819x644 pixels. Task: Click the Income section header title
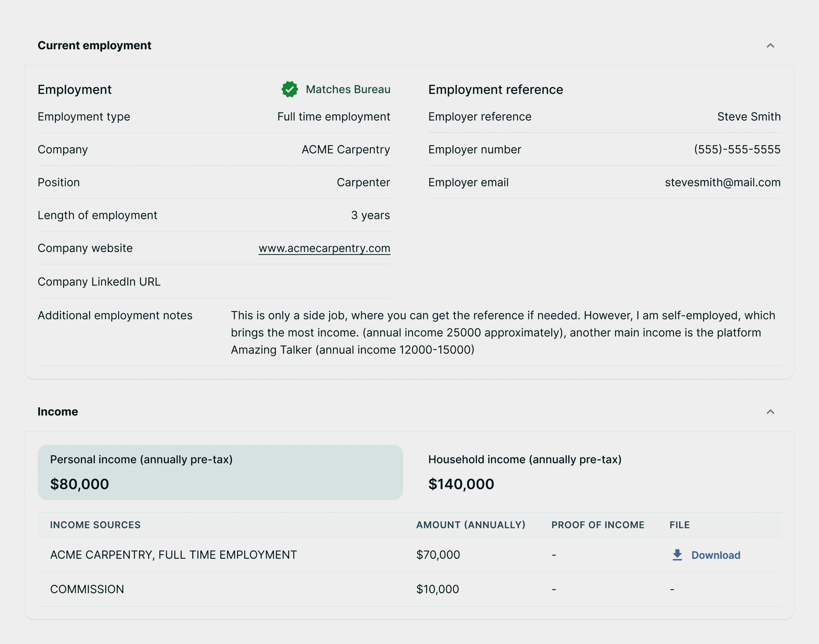tap(58, 412)
